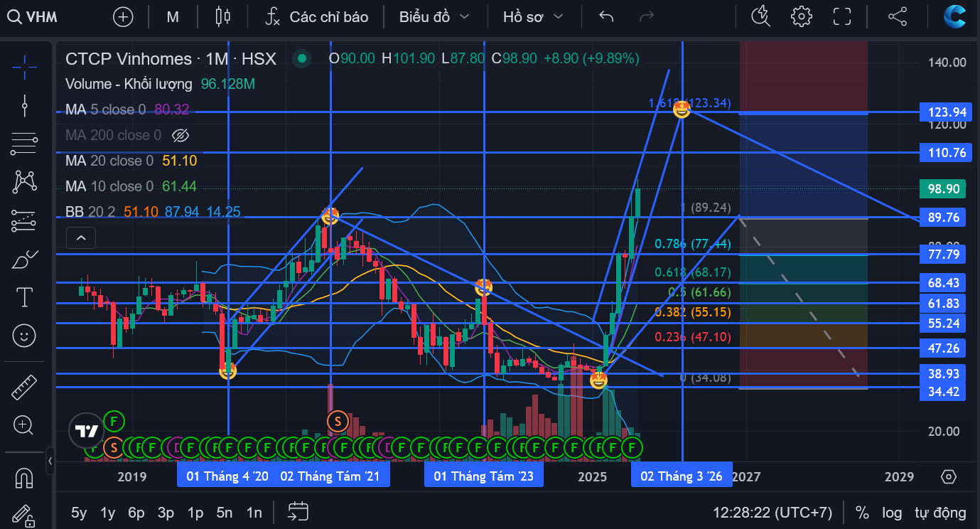980x529 pixels.
Task: Collapse the left drawing toolbar
Action: click(50, 461)
